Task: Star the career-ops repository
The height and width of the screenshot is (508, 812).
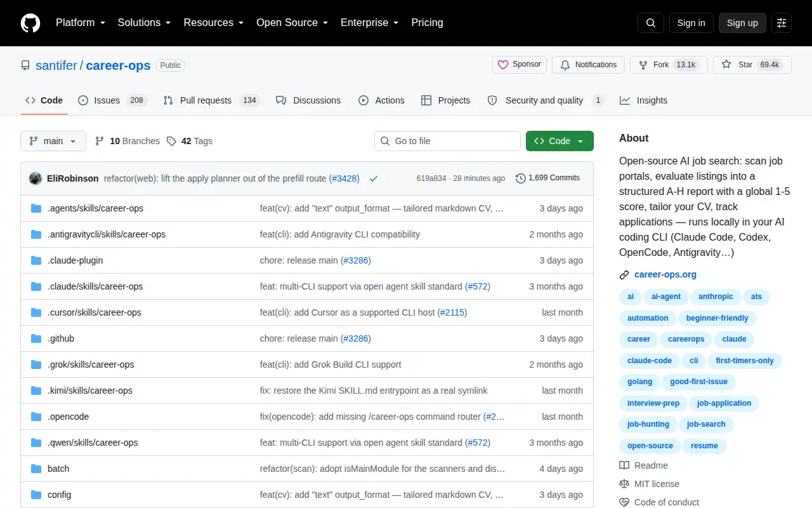Action: tap(752, 65)
